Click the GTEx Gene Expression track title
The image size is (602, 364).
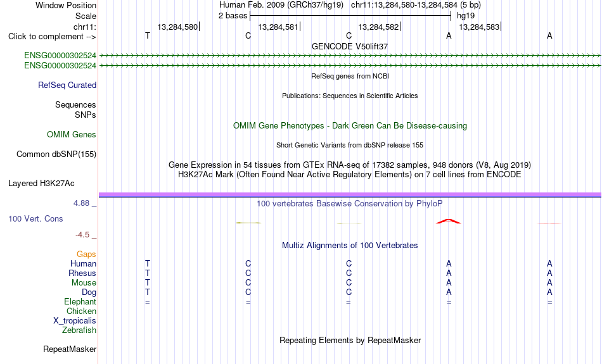coord(350,165)
